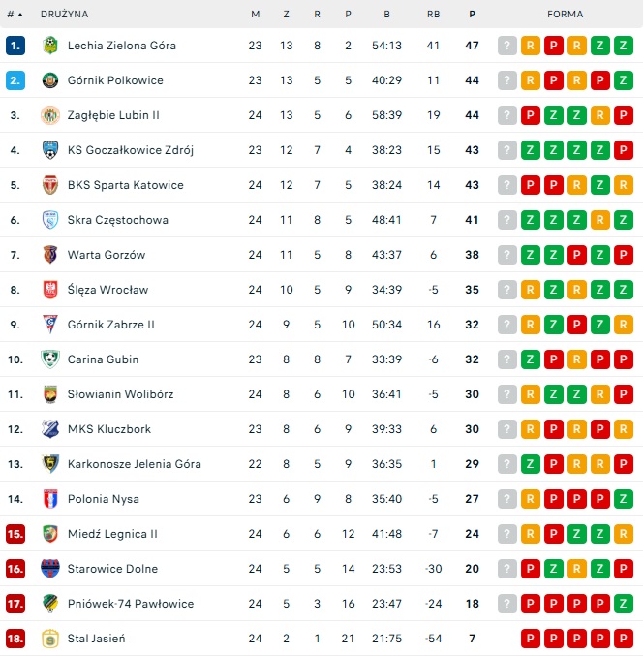
Task: Click the Górnik Polkowice club logo
Action: point(50,80)
